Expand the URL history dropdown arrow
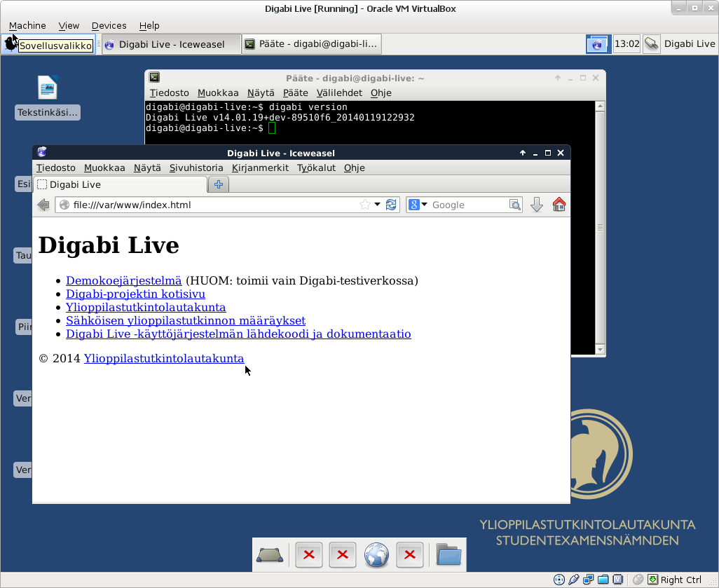Viewport: 719px width, 588px height. pyautogui.click(x=378, y=205)
